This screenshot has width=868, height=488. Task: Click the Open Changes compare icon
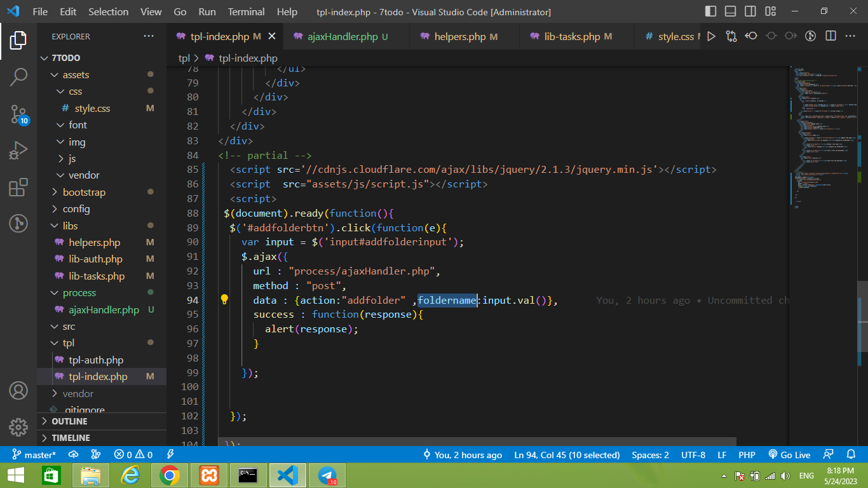(x=731, y=36)
